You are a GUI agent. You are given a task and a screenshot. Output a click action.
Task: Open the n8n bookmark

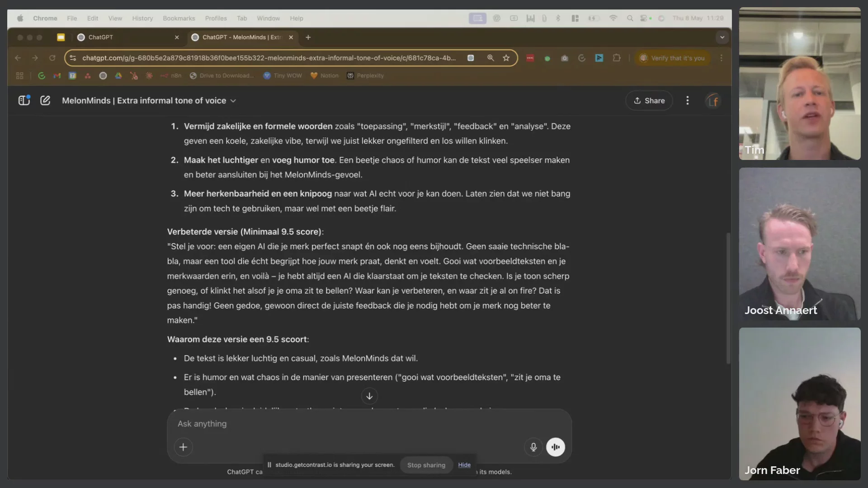tap(170, 75)
